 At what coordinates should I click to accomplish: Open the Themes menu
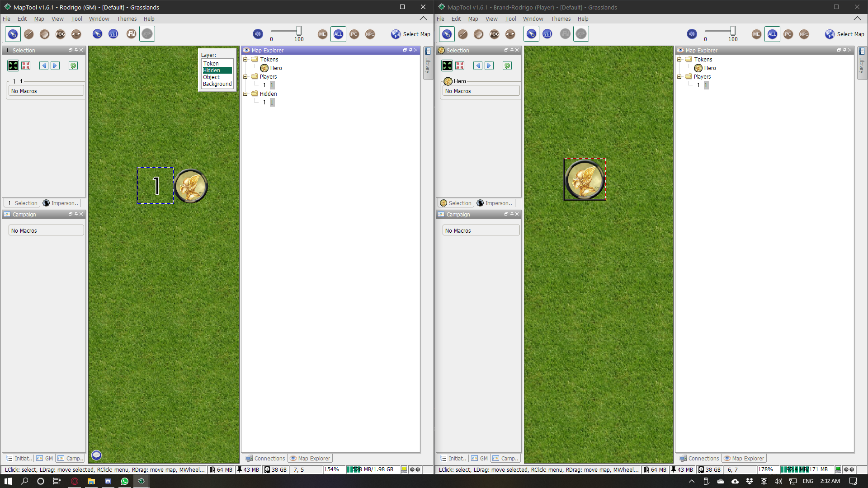127,19
